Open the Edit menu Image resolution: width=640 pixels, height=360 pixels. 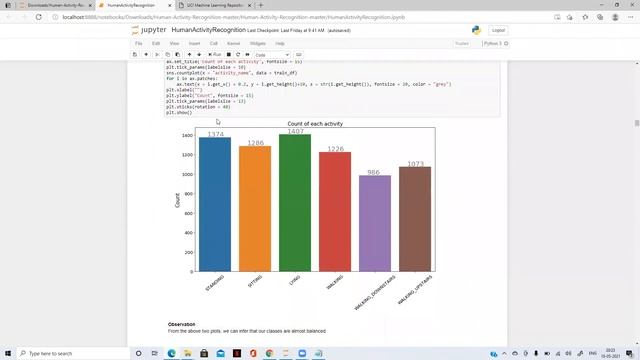click(x=156, y=43)
